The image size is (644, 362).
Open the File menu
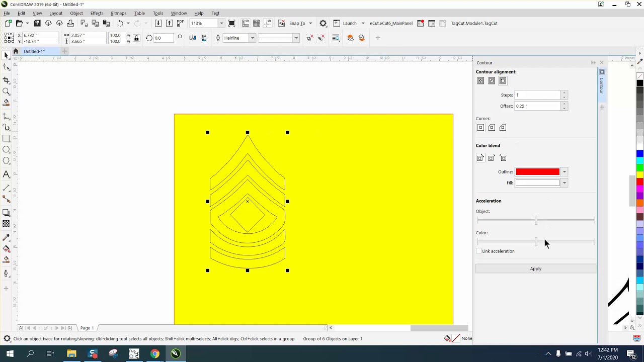coord(7,13)
